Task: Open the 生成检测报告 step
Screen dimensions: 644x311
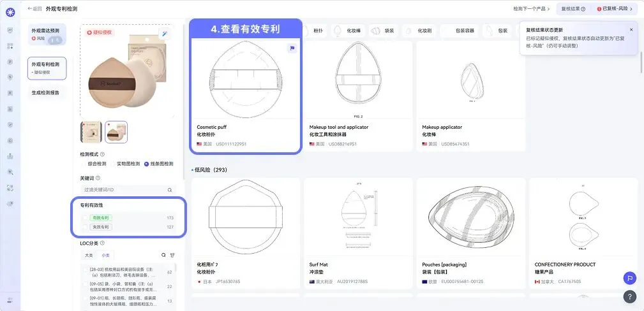Action: coord(46,92)
